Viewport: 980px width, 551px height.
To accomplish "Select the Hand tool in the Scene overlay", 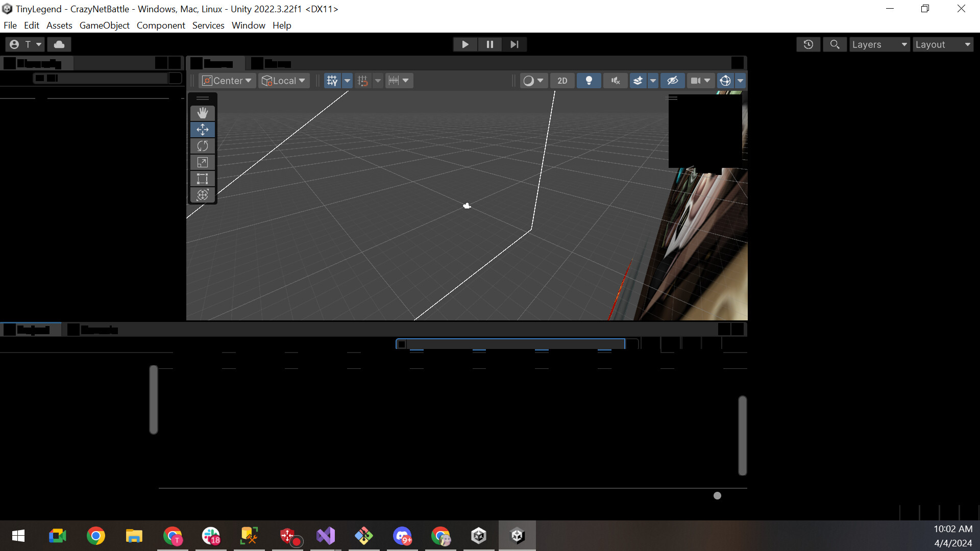I will pyautogui.click(x=203, y=113).
